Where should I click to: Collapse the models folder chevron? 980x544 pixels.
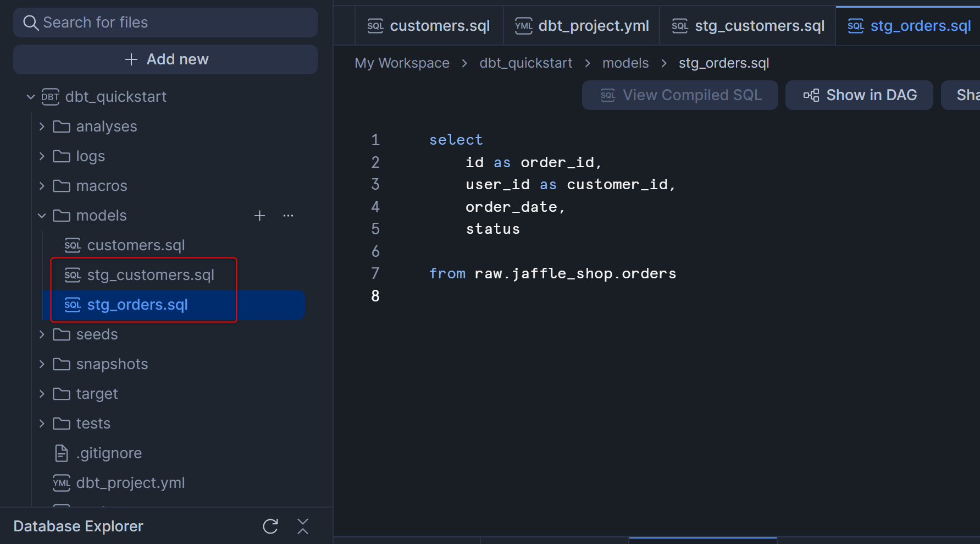[42, 216]
